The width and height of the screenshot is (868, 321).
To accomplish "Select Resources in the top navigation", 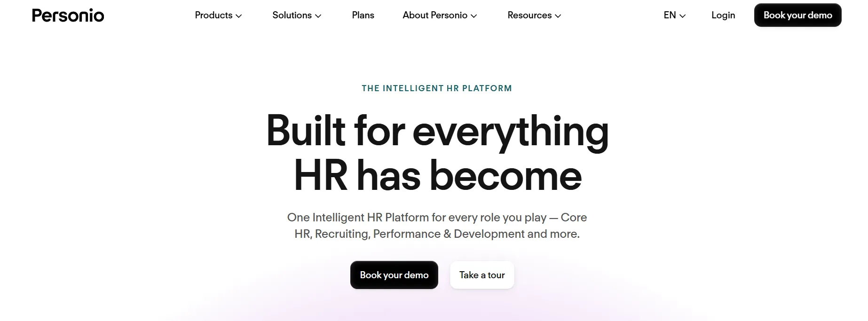I will (x=529, y=16).
